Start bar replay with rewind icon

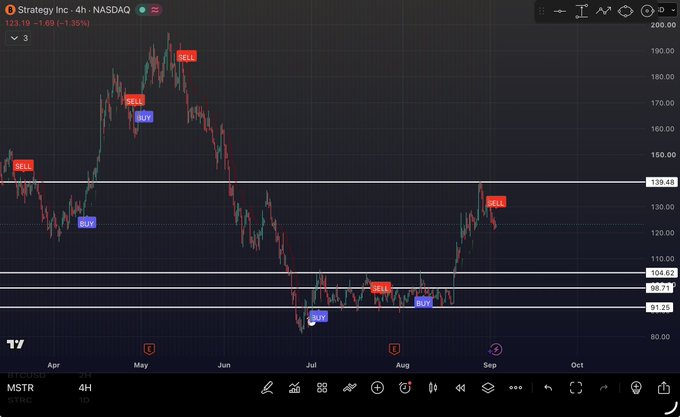(x=460, y=388)
